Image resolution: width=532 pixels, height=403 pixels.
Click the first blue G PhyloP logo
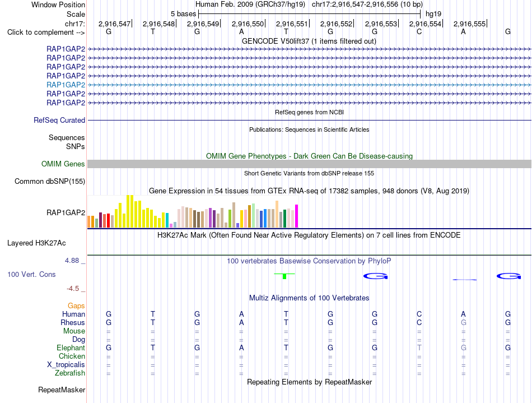tap(375, 276)
